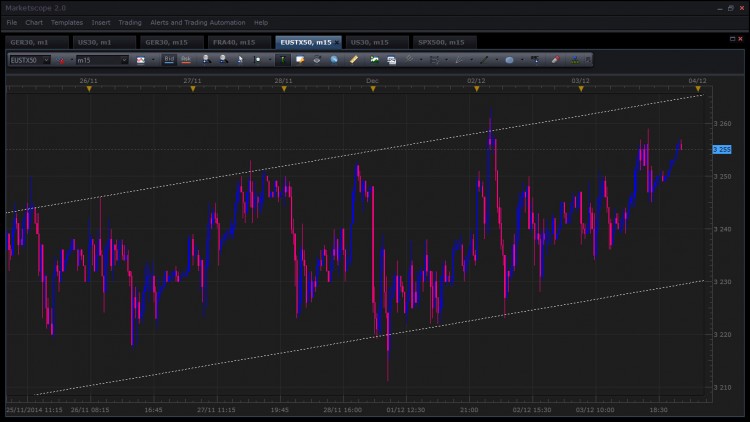Open Alerts and Trading Automation menu

pos(198,22)
